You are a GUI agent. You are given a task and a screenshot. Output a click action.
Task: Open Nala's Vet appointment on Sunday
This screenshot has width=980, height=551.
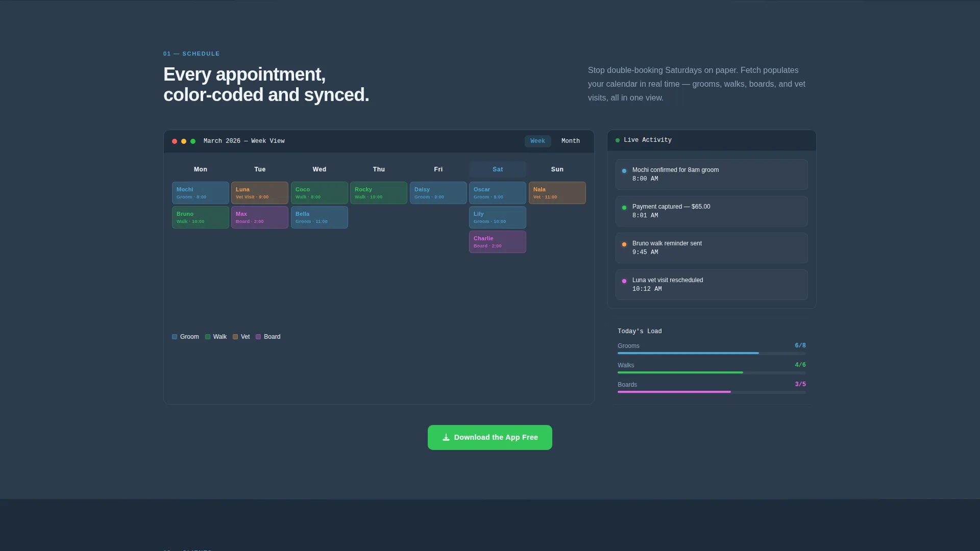(557, 193)
